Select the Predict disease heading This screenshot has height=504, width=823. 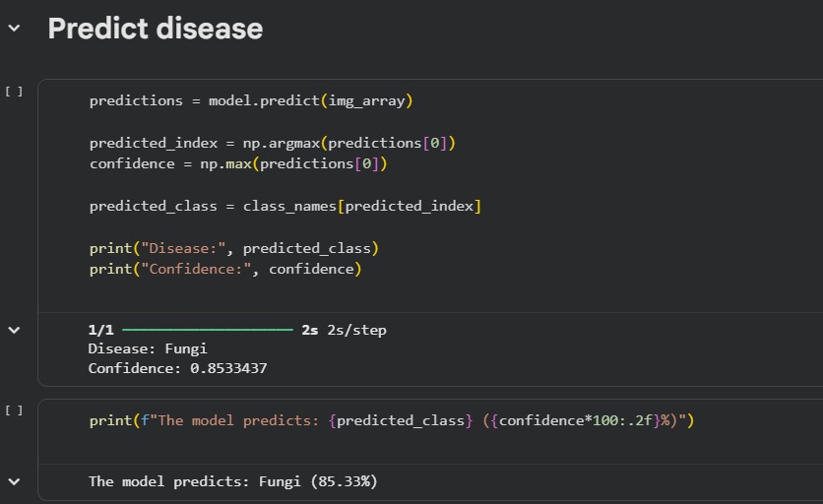coord(156,29)
